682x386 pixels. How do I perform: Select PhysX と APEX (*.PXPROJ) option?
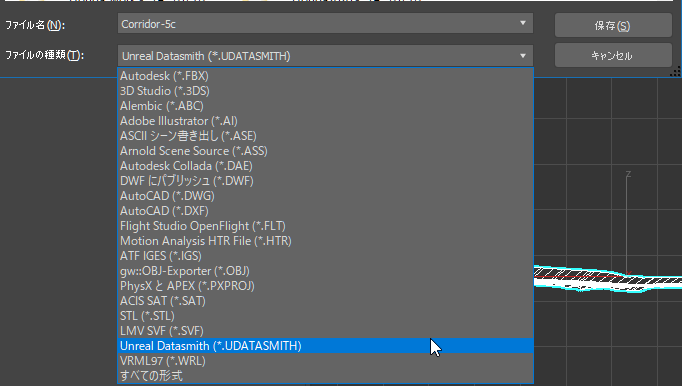pos(325,286)
